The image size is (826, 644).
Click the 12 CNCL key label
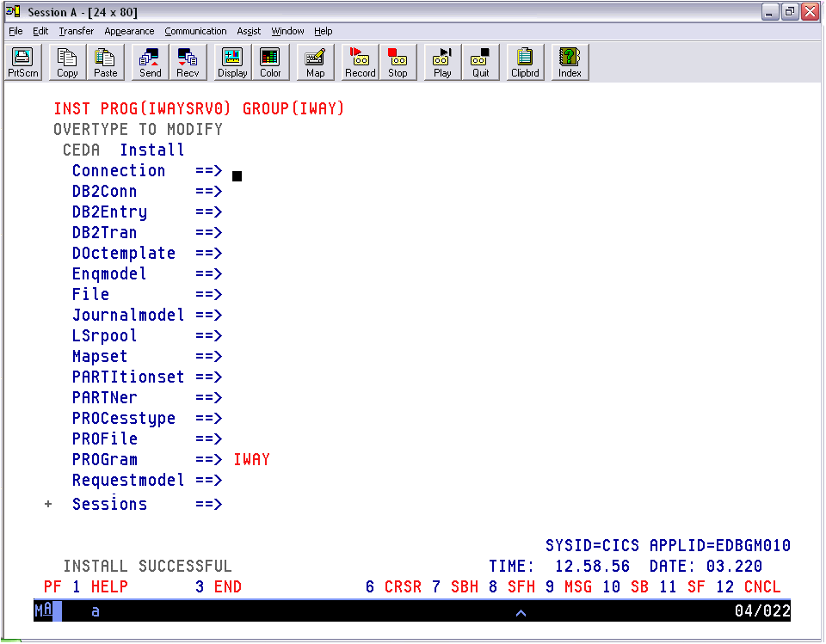[x=749, y=587]
